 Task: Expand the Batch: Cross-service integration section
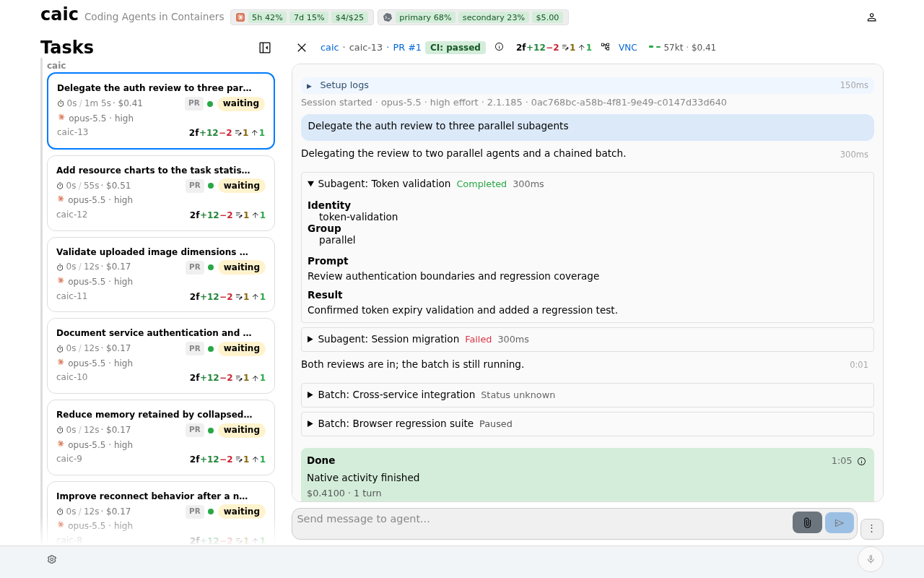tap(587, 395)
